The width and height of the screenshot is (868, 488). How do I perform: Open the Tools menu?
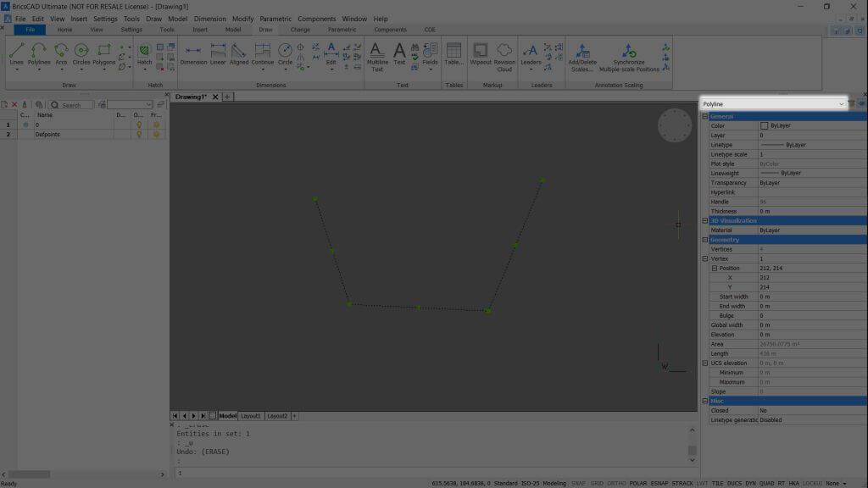coord(131,18)
